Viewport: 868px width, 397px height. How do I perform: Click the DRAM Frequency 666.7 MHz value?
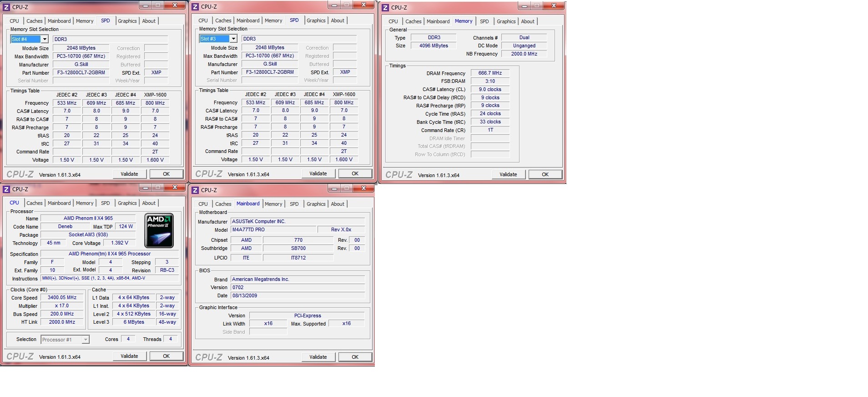pyautogui.click(x=490, y=73)
